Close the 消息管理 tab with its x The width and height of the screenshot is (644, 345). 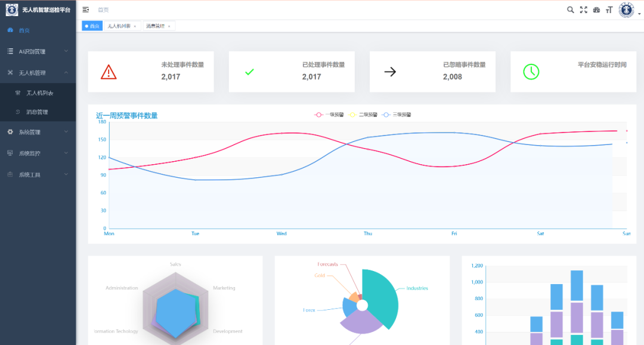point(169,26)
